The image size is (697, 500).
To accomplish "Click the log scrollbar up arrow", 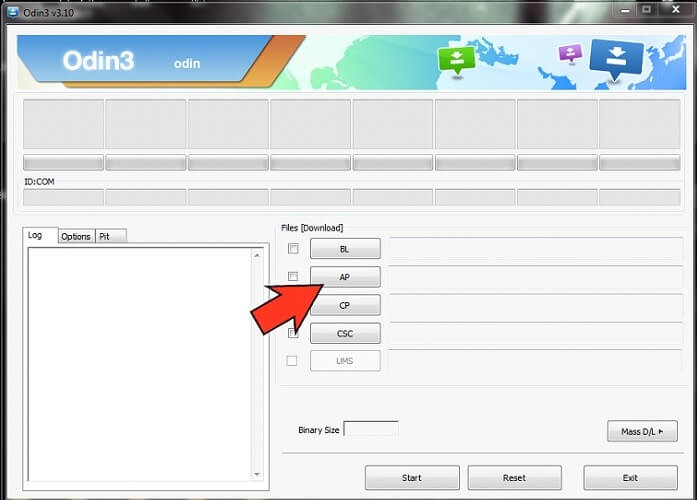I will click(x=256, y=255).
